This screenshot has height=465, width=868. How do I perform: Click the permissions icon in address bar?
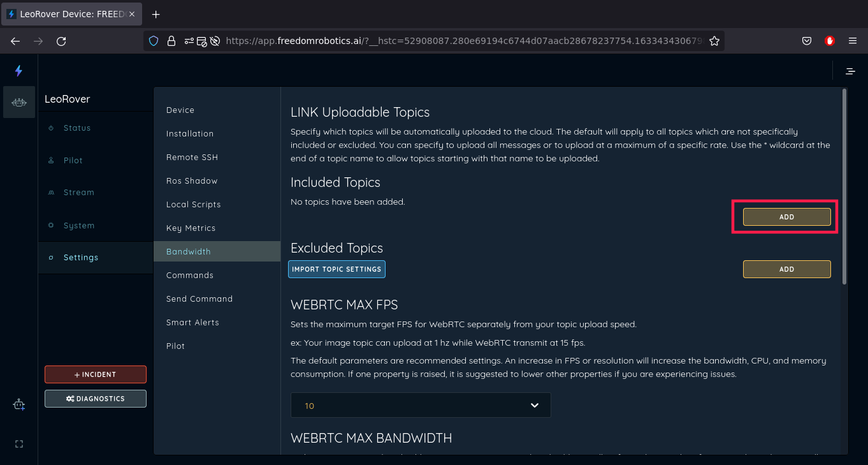point(189,41)
